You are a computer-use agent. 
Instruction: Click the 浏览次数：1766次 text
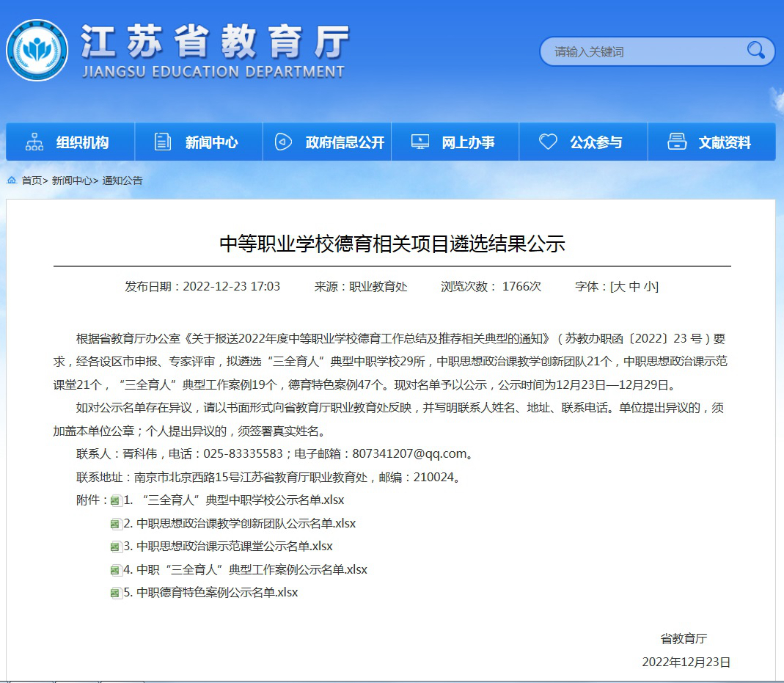click(x=491, y=287)
